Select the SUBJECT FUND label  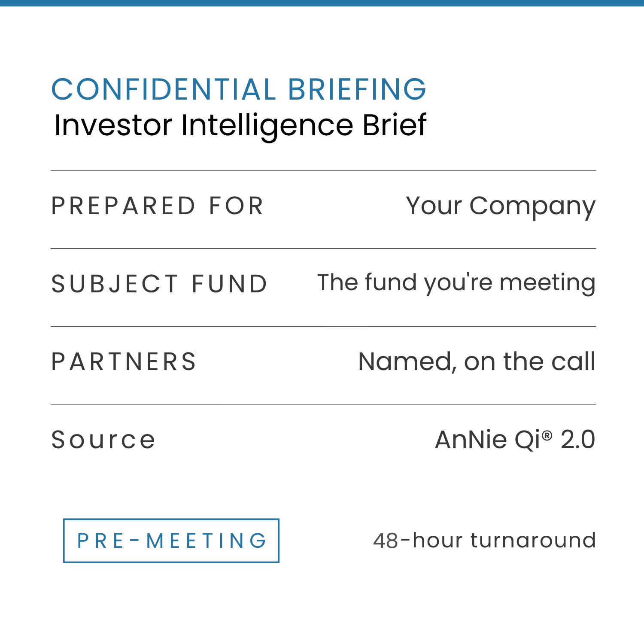[159, 284]
